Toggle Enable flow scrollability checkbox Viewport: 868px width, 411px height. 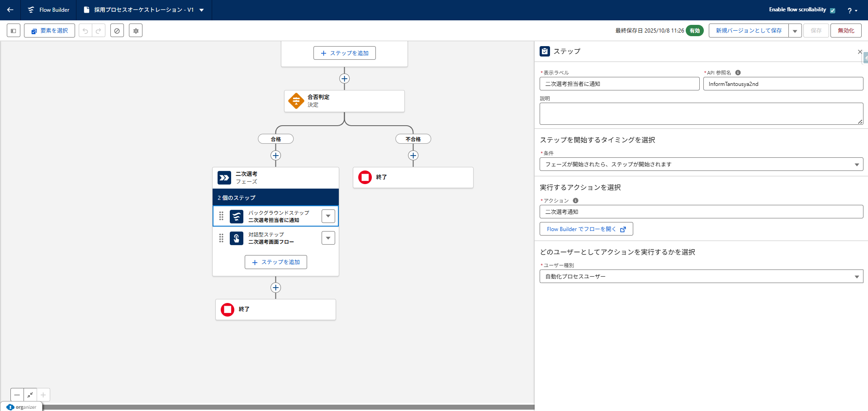point(832,10)
